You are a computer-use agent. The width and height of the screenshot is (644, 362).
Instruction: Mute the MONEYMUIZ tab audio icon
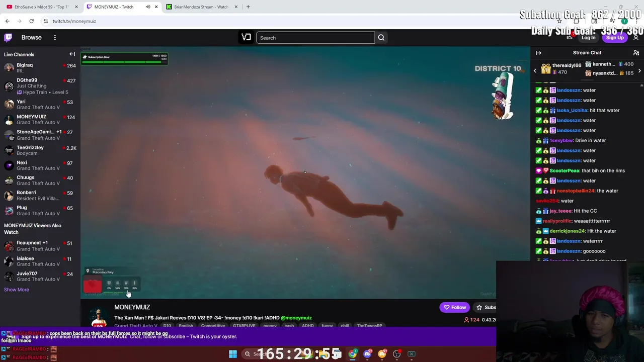(148, 7)
